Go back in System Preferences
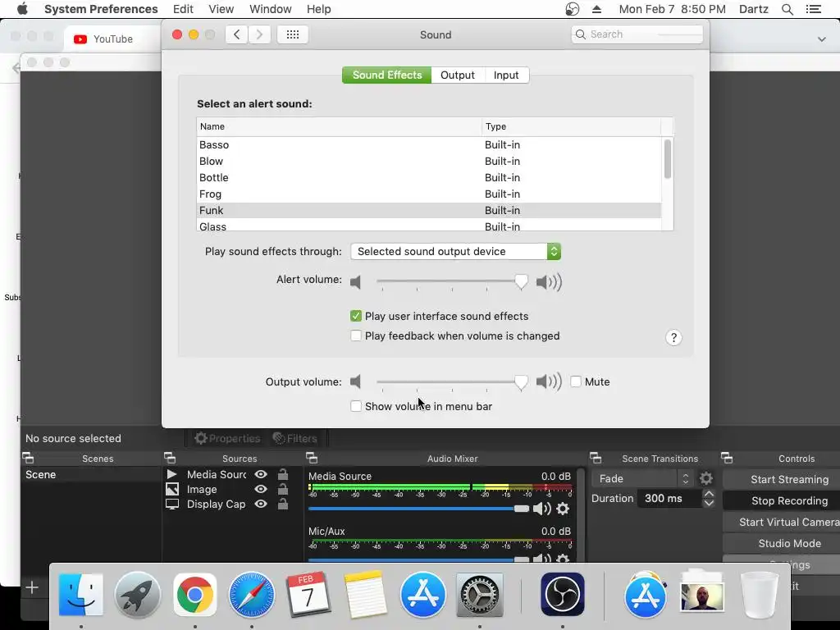 pyautogui.click(x=237, y=34)
